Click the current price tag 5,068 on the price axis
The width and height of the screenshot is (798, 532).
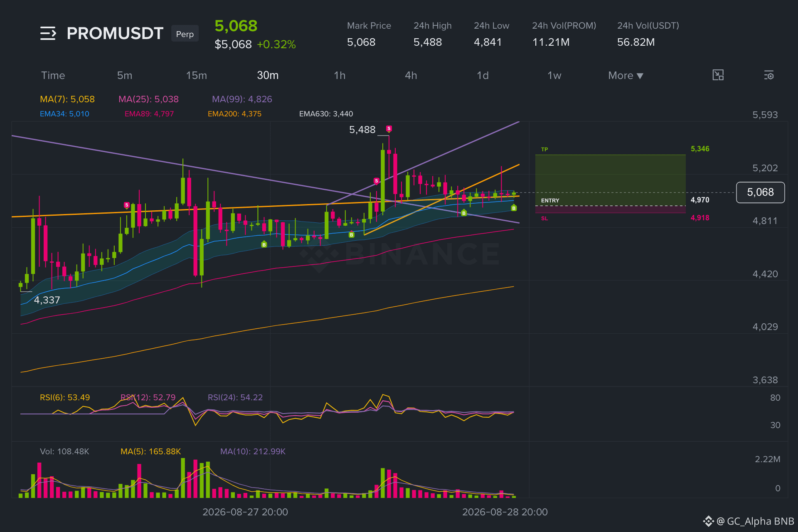tap(760, 192)
